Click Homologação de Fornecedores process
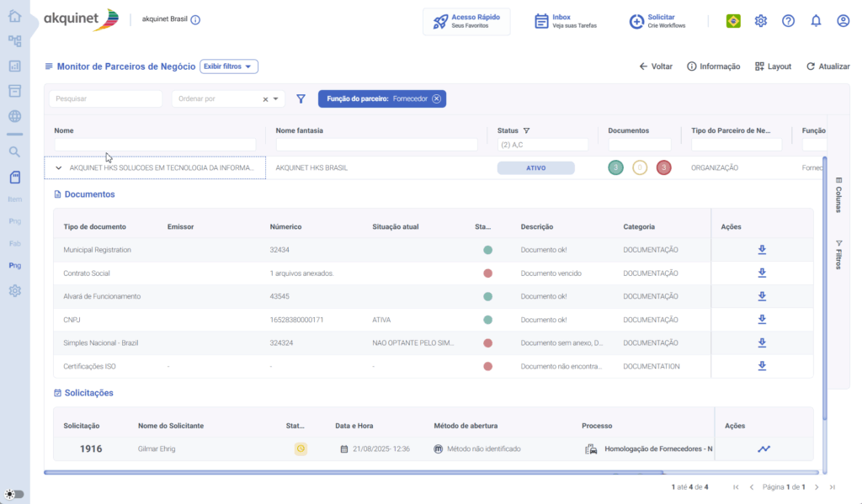This screenshot has height=504, width=862. [658, 449]
